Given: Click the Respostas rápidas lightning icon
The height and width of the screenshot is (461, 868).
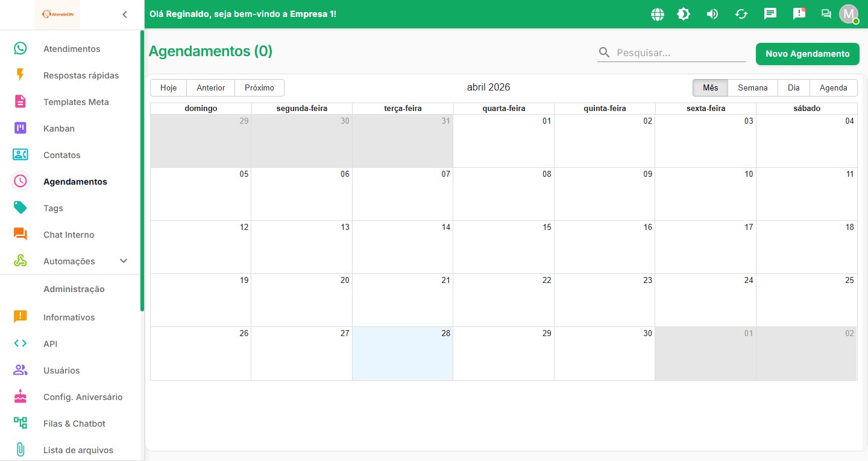Looking at the screenshot, I should (20, 75).
